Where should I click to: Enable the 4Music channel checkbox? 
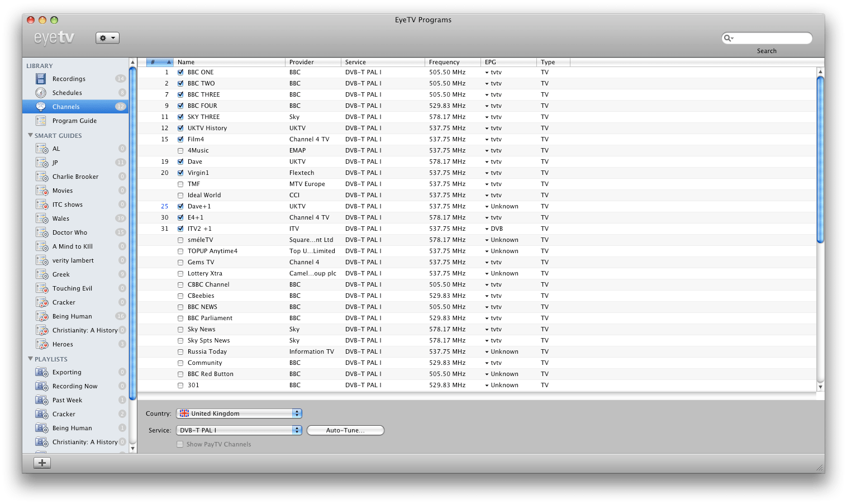[180, 150]
